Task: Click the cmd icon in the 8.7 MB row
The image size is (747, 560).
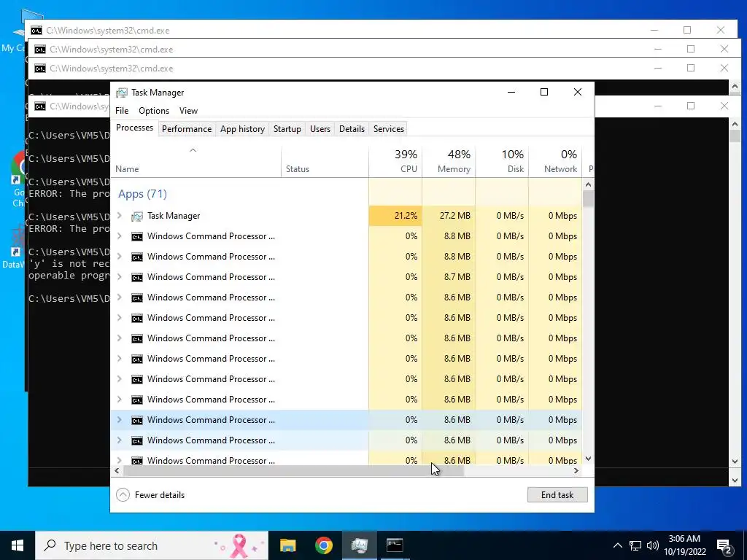Action: [x=136, y=277]
